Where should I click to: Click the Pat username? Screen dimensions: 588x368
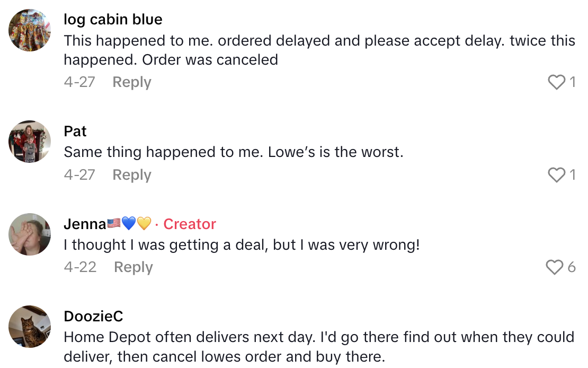point(75,132)
